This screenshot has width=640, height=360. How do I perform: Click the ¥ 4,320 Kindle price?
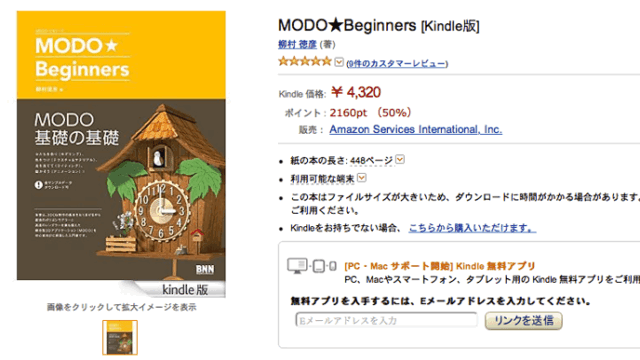[x=356, y=92]
